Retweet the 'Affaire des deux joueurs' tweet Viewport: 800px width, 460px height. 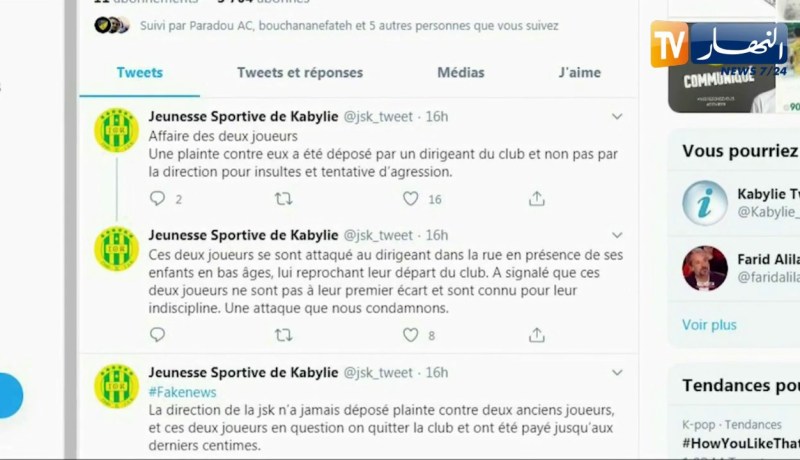point(283,198)
